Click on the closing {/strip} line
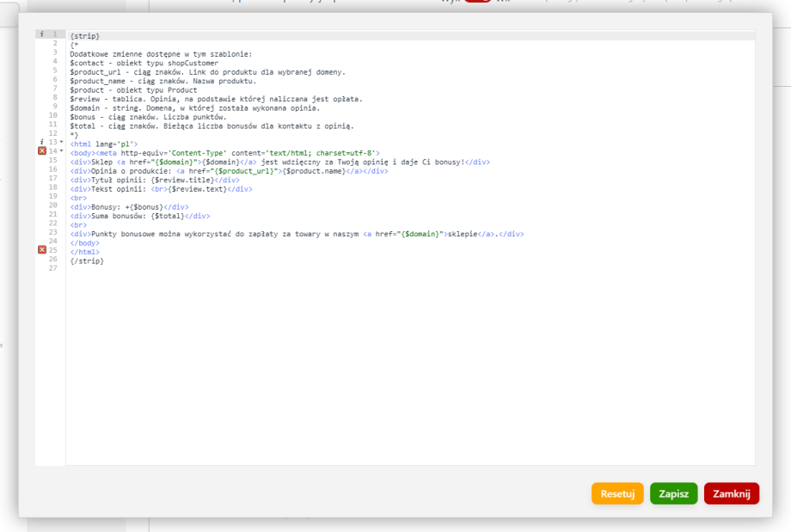Screen dimensions: 791x532 (x=87, y=260)
